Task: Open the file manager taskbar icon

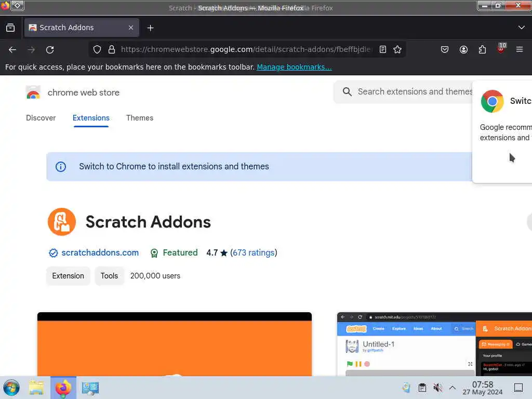Action: pyautogui.click(x=36, y=388)
